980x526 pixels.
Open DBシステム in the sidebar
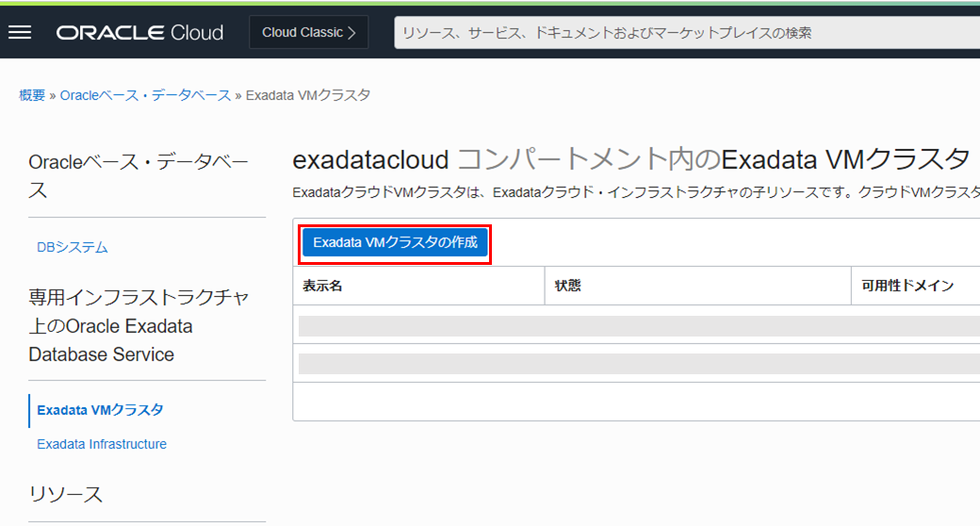(73, 247)
